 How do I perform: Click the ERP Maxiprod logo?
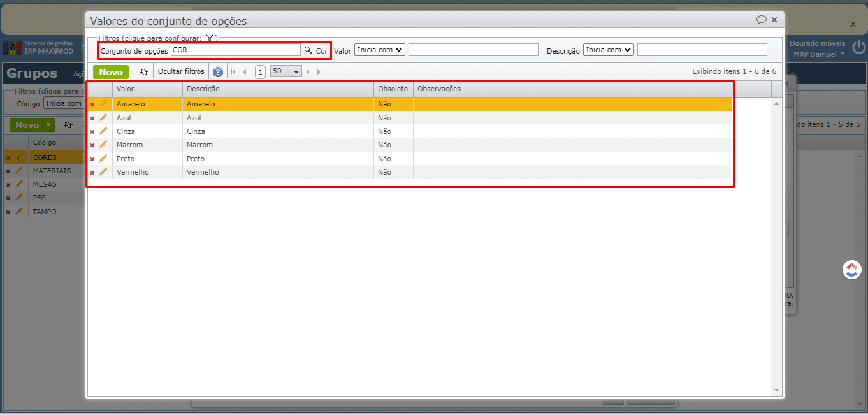[38, 48]
